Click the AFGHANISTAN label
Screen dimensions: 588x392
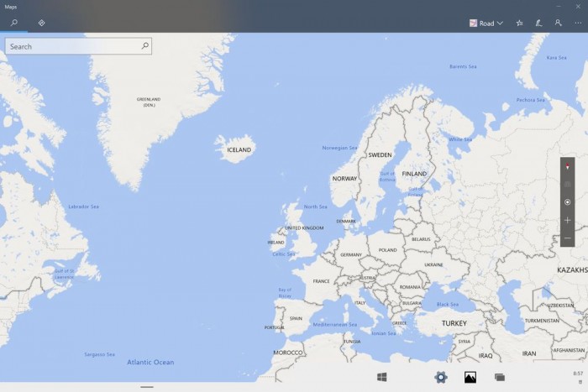click(569, 350)
